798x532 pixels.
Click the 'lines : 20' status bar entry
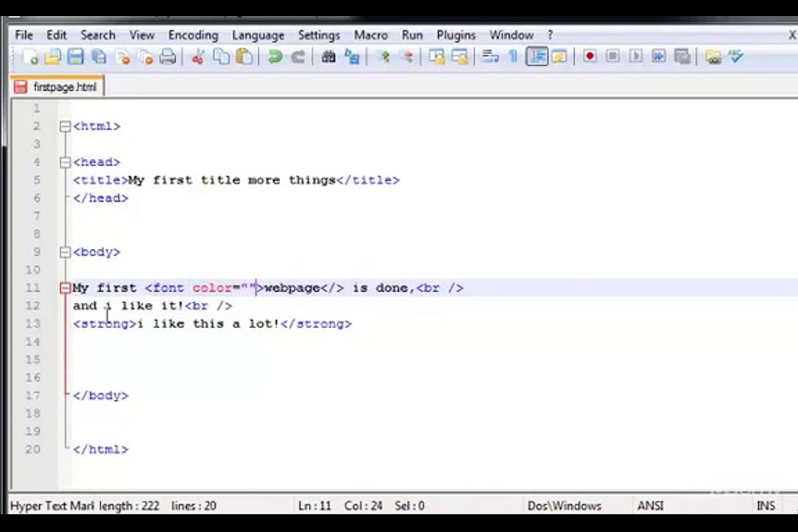point(194,505)
